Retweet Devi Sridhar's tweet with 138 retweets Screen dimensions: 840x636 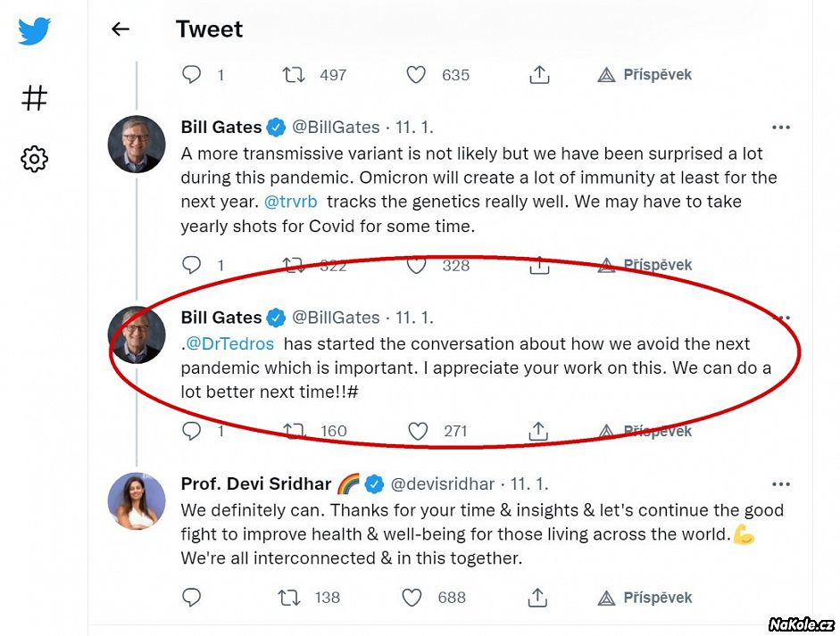pyautogui.click(x=290, y=598)
